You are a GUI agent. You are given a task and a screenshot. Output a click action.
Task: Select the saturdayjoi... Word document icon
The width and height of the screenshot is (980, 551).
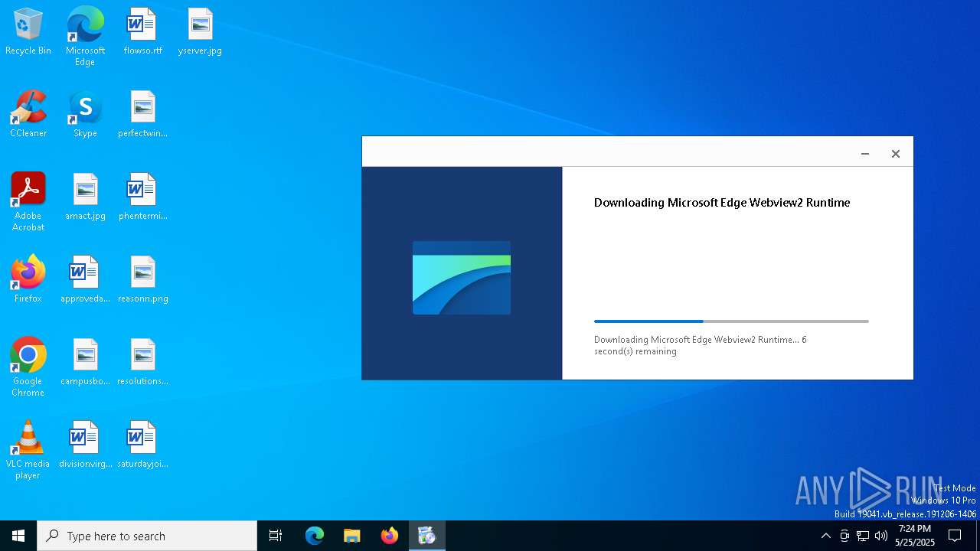(x=142, y=445)
